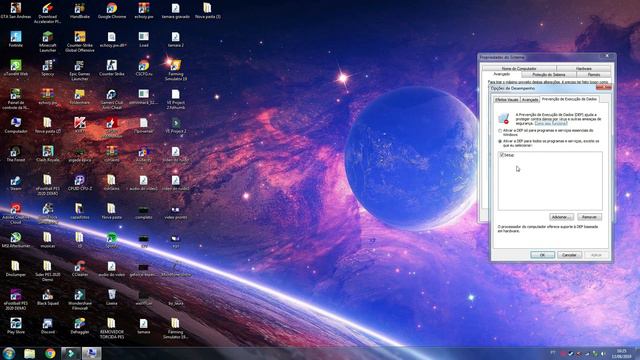640x360 pixels.
Task: Select the Counter Strike desktop shortcut
Action: coord(111,68)
